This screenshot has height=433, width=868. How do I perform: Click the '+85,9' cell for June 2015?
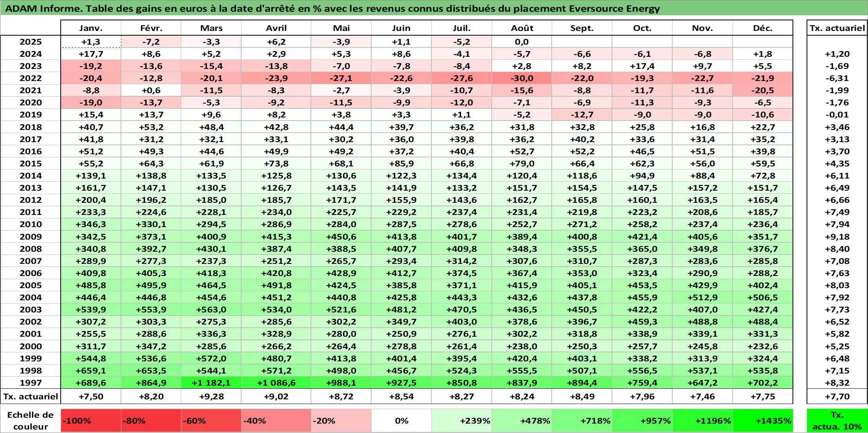pos(401,164)
